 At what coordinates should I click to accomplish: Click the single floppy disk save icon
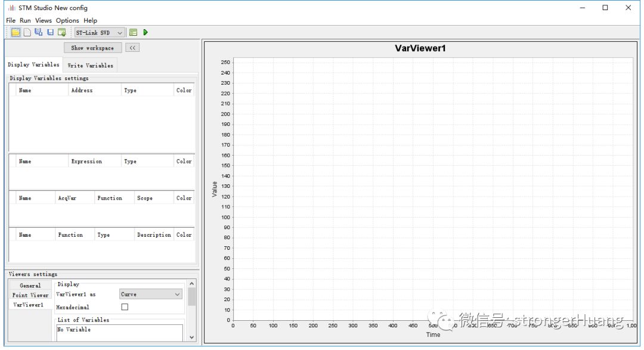click(50, 32)
